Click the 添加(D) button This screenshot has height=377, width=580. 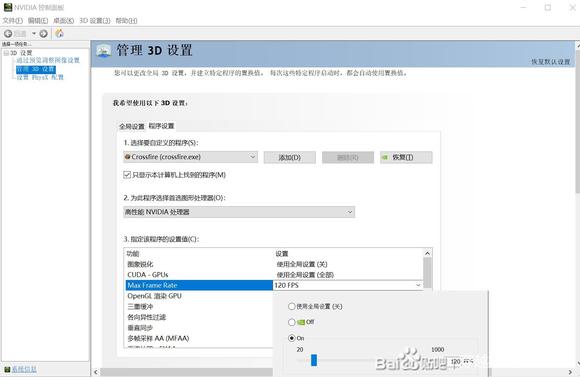point(290,157)
